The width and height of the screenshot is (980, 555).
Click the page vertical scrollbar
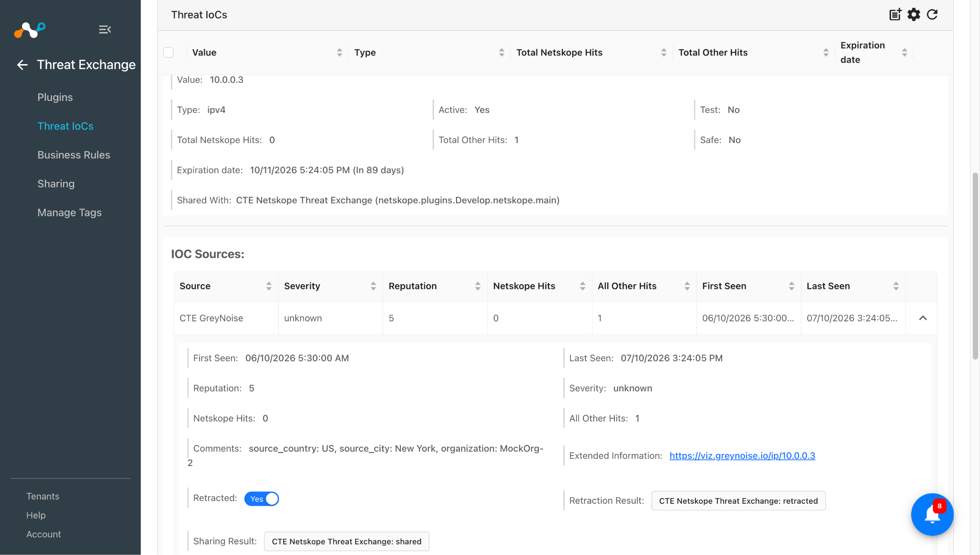(975, 266)
